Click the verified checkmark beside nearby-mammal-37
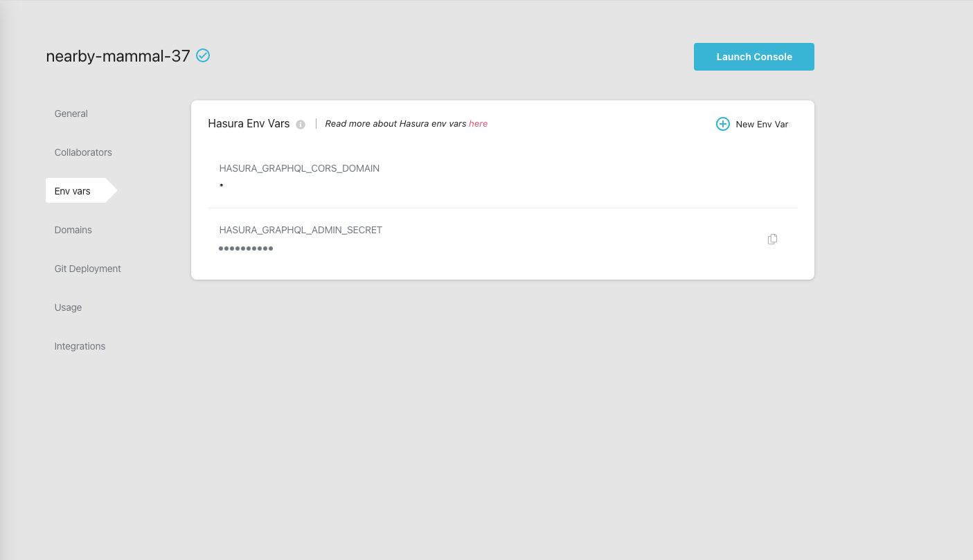This screenshot has width=973, height=560. coord(202,55)
